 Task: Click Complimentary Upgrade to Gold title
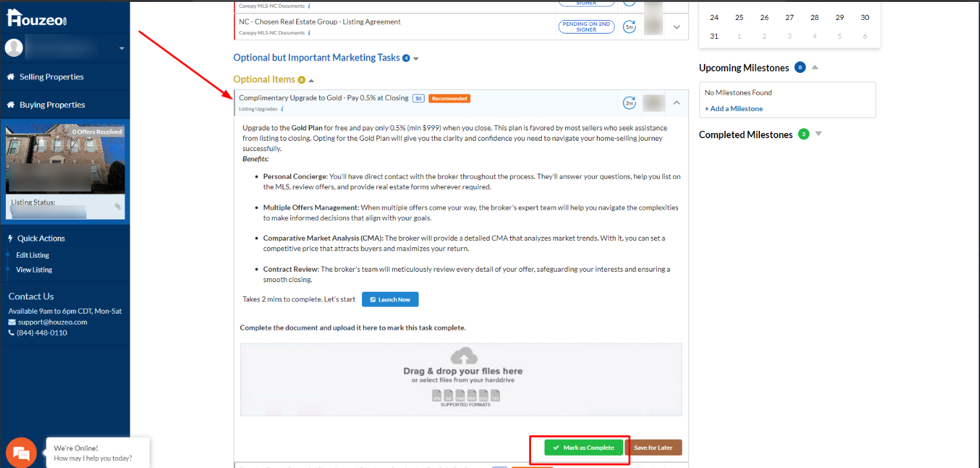coord(323,98)
